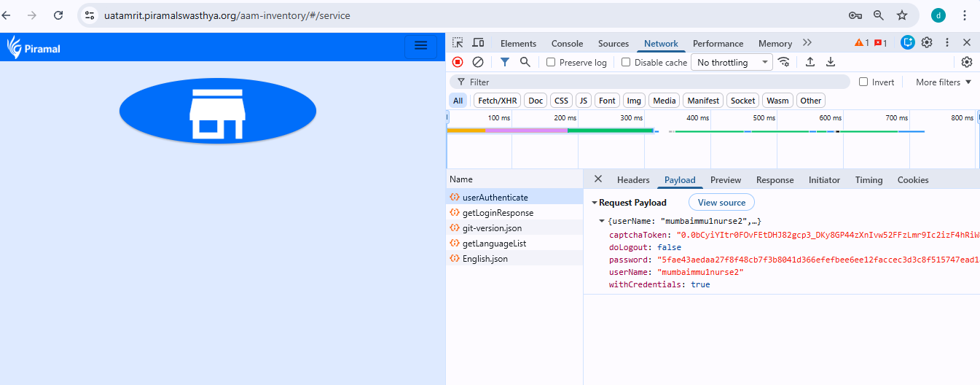Screen dimensions: 980x385
Task: Open network search magnifier icon
Action: [x=525, y=63]
